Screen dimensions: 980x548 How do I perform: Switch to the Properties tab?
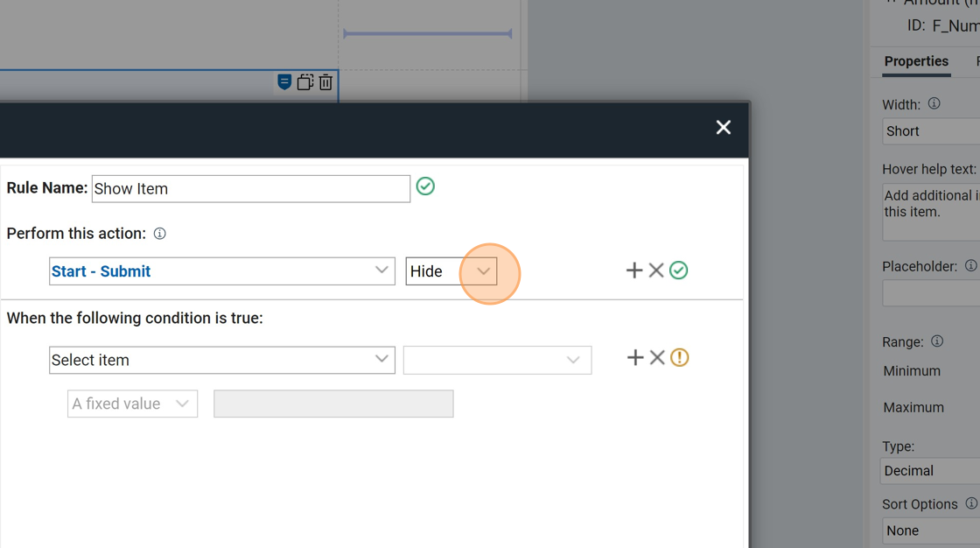point(916,61)
